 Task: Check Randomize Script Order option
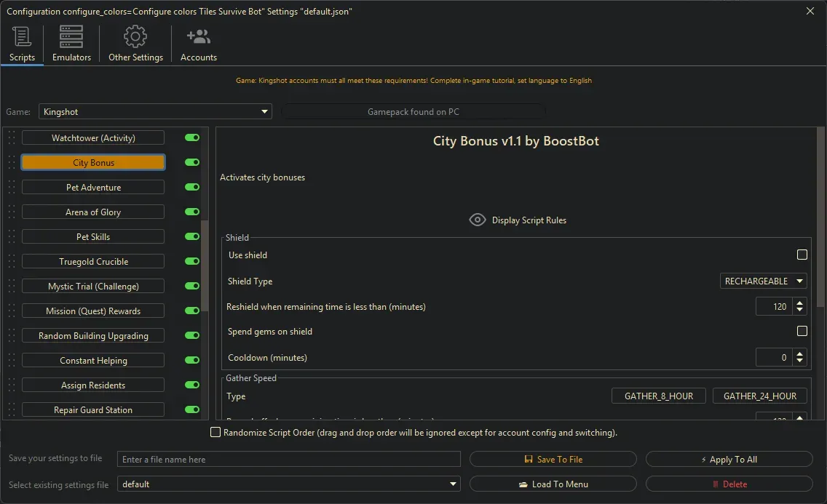click(215, 432)
